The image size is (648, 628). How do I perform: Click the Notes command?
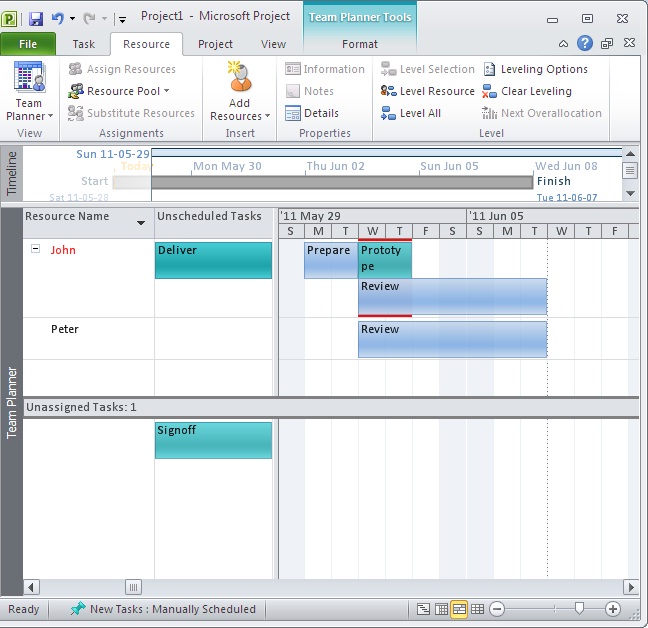(310, 91)
